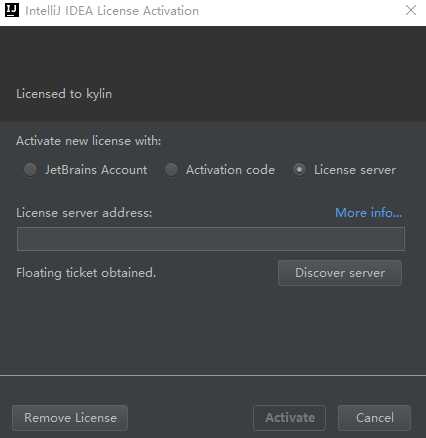426x438 pixels.
Task: Click the Activation code option label
Action: [230, 170]
